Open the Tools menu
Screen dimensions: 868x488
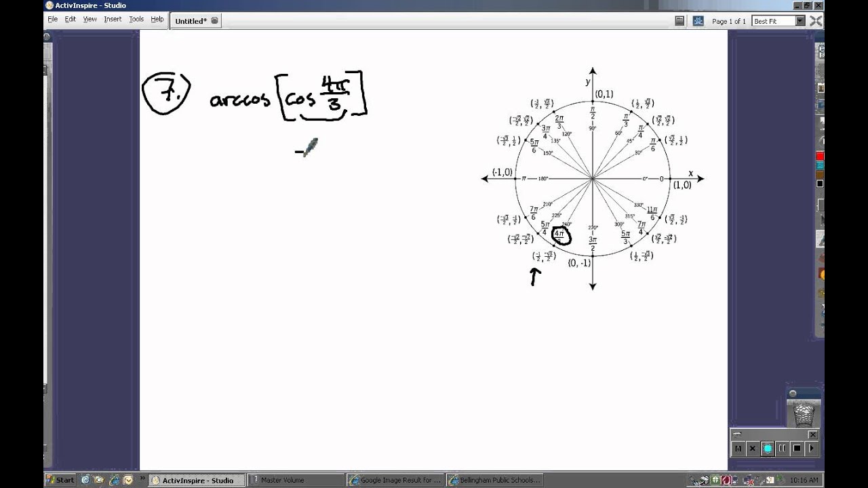pos(136,19)
